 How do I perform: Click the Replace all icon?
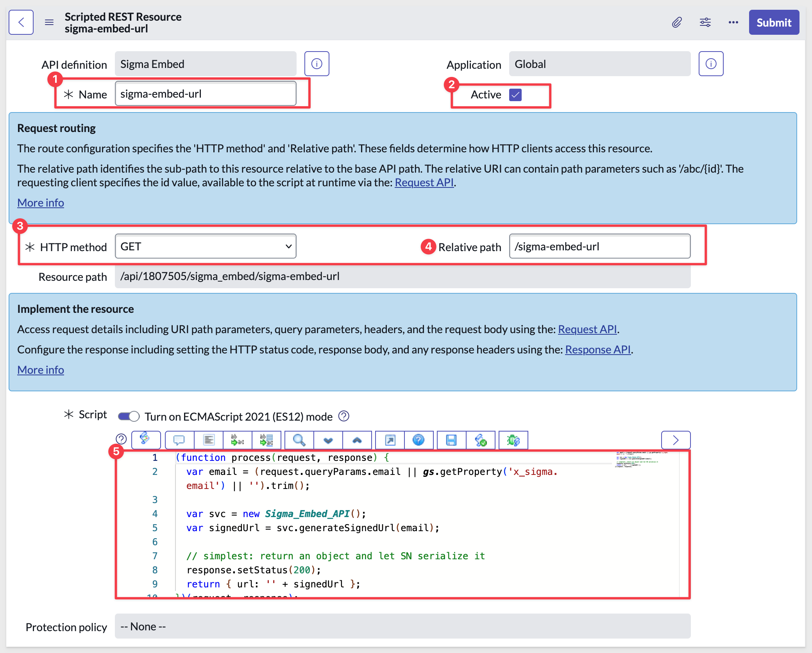click(x=266, y=440)
